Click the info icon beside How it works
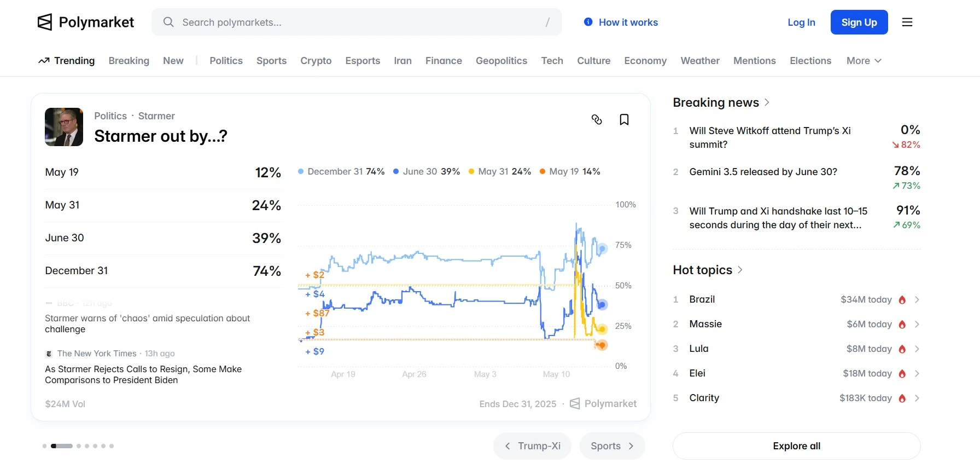This screenshot has height=469, width=980. 588,22
